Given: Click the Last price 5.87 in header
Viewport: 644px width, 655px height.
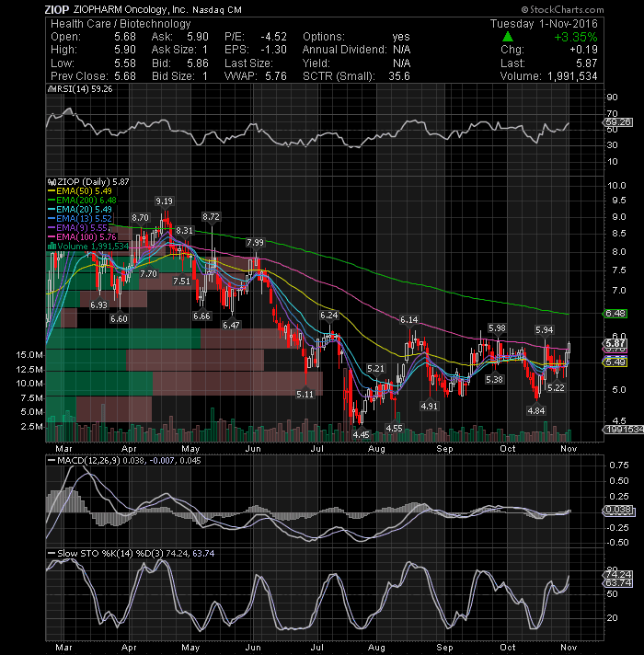Looking at the screenshot, I should 587,63.
